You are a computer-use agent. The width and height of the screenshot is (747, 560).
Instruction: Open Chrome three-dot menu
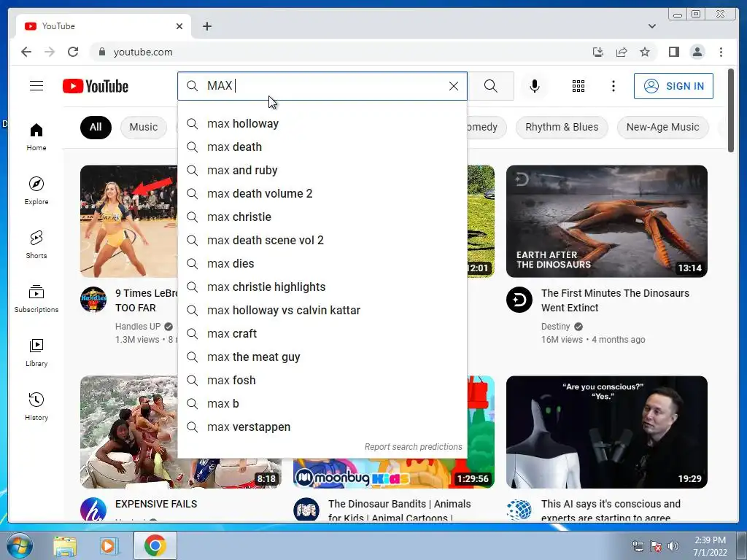(x=721, y=52)
